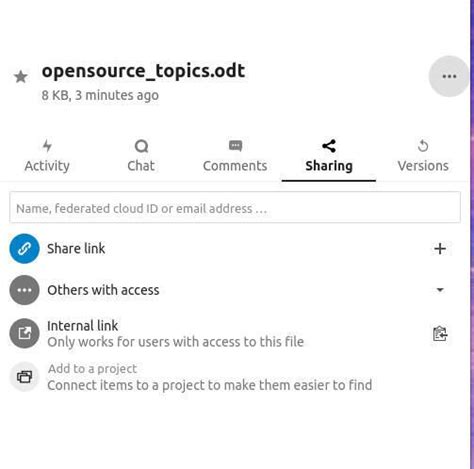Click the blue Share link chain icon
474x469 pixels.
(24, 249)
